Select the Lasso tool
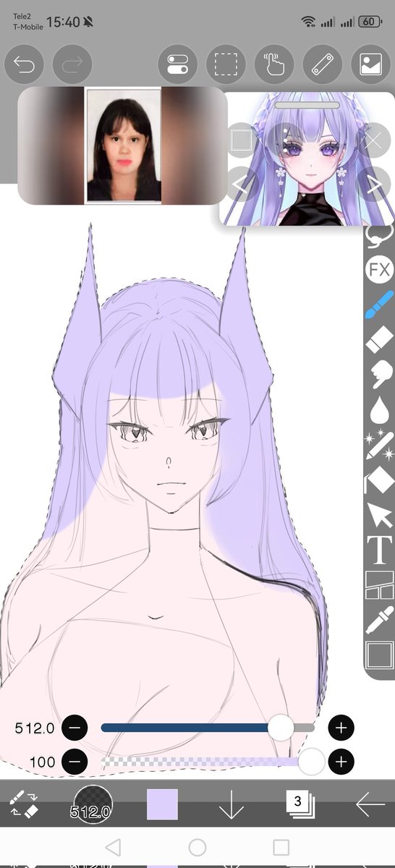The width and height of the screenshot is (395, 868). tap(379, 237)
